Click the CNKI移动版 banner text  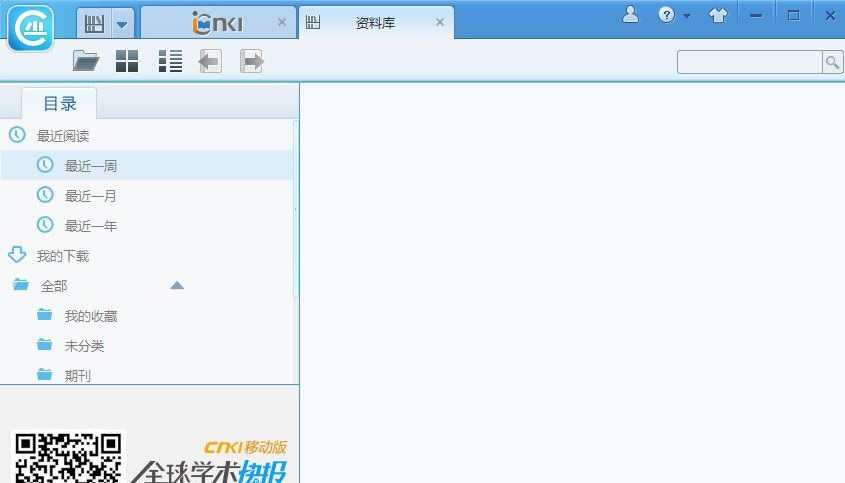point(245,447)
